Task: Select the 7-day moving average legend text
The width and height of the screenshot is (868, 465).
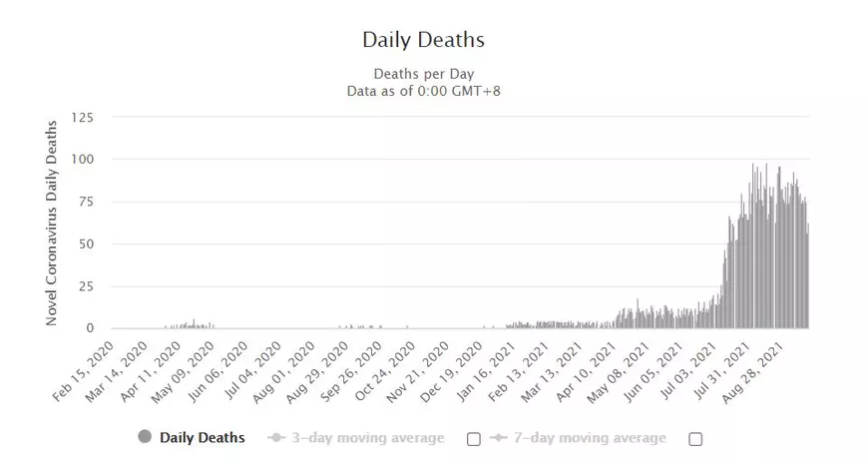Action: click(591, 437)
